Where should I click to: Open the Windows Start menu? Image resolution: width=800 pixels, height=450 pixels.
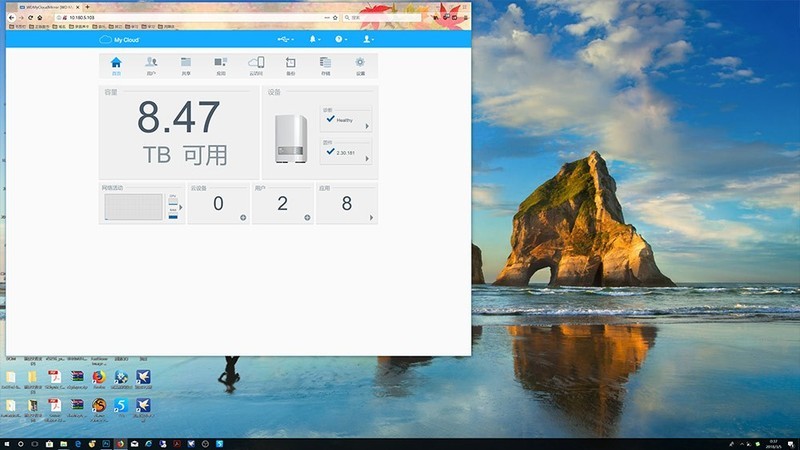(7, 444)
